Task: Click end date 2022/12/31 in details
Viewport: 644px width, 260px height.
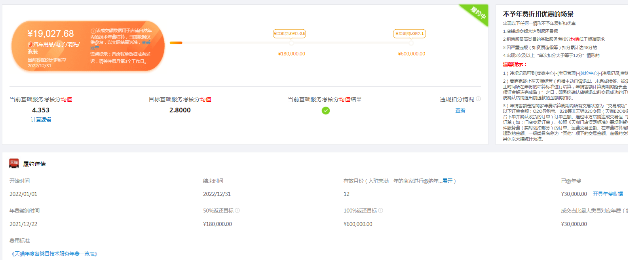Action: pos(217,194)
